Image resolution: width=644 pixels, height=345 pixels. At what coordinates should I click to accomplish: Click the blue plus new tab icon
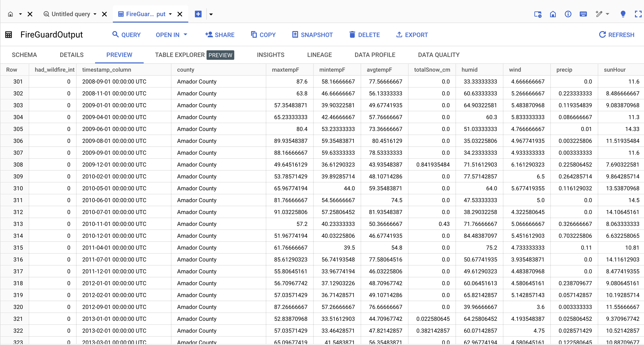(198, 14)
